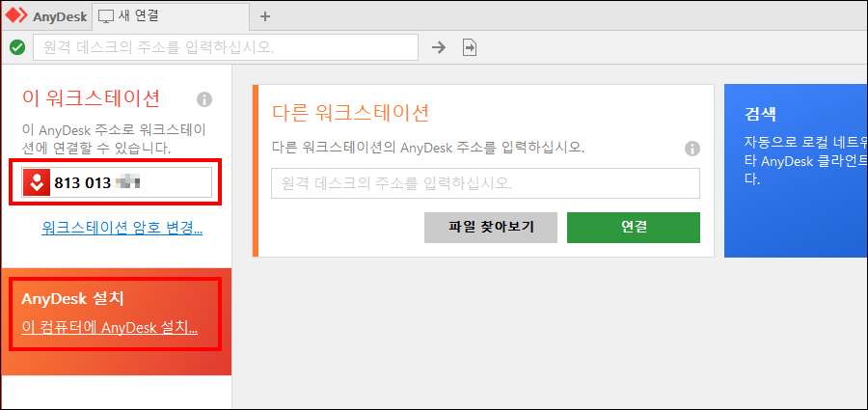Click the AnyDesk logo icon
This screenshot has width=868, height=410.
pos(16,15)
